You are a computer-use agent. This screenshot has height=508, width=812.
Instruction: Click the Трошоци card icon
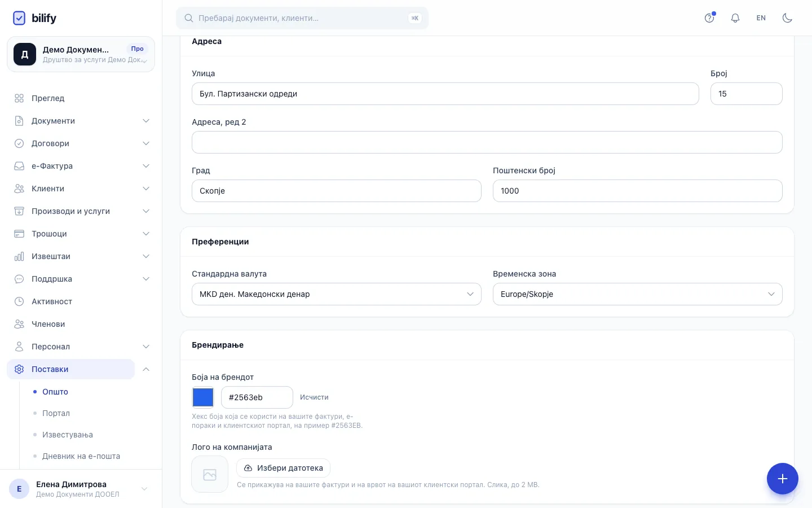(x=19, y=234)
